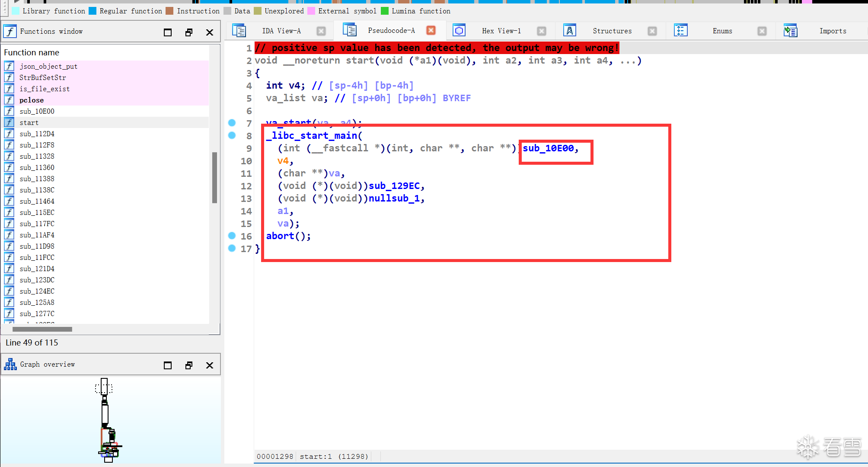The height and width of the screenshot is (467, 868).
Task: Click the Function name column header
Action: coord(32,52)
